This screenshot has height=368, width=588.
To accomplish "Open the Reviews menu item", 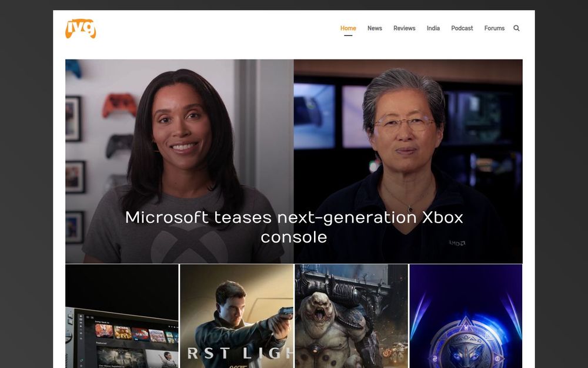I will 405,28.
